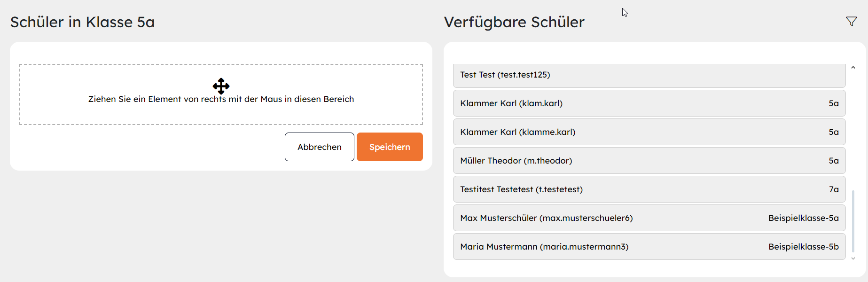868x282 pixels.
Task: Click the scrollbar up arrow
Action: coord(853,68)
